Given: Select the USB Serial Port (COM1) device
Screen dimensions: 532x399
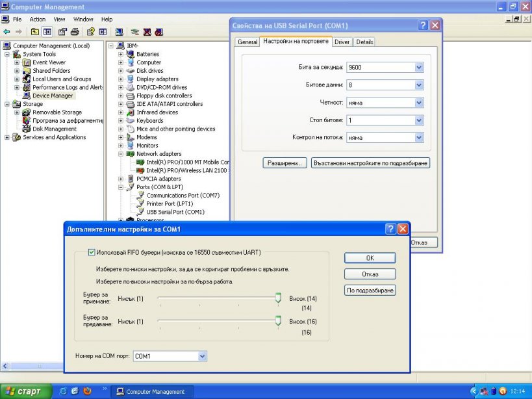Looking at the screenshot, I should 175,212.
